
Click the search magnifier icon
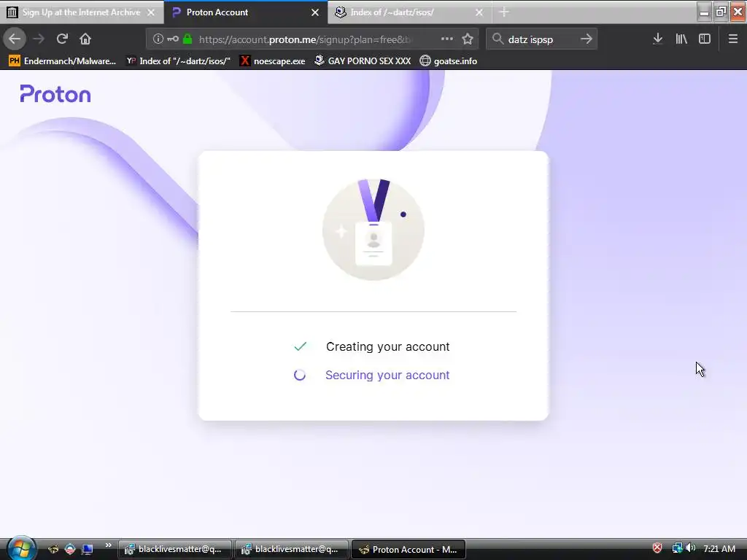(x=498, y=39)
